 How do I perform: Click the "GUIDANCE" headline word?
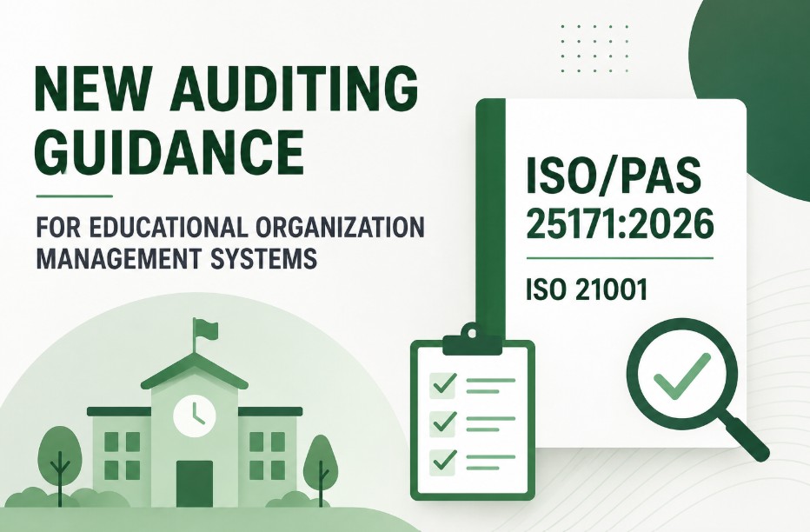pos(169,151)
